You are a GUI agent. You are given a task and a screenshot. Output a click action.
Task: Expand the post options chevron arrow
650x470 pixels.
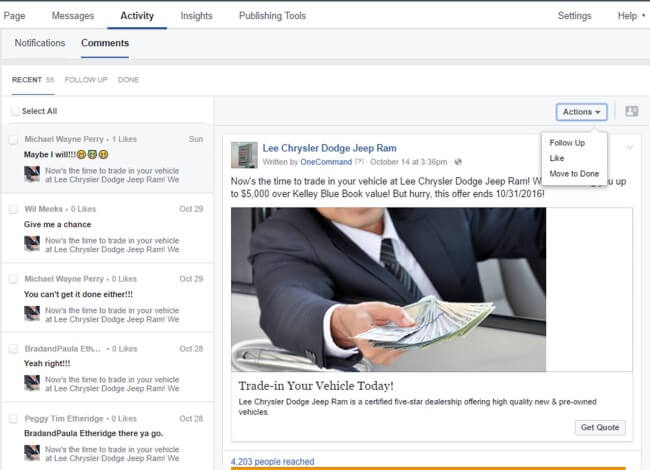[630, 148]
